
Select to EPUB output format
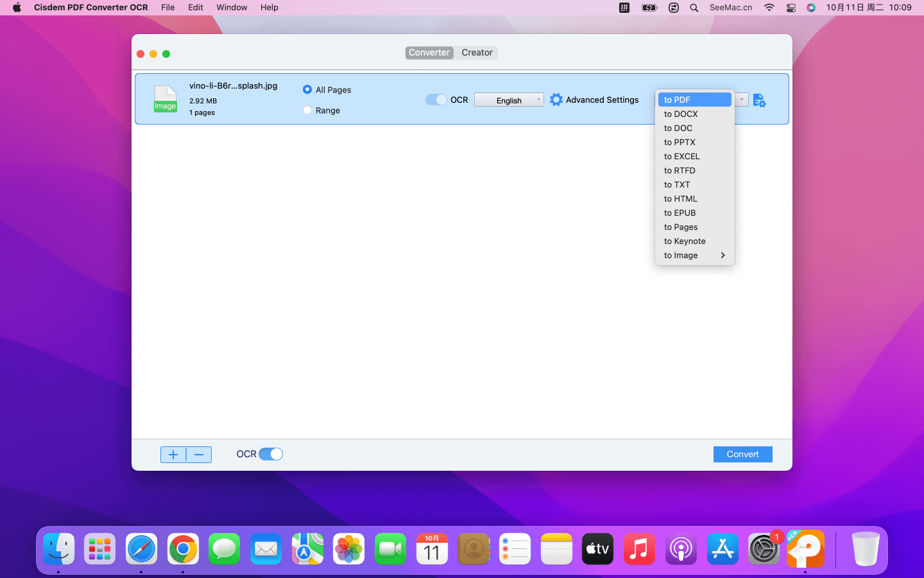pos(695,213)
